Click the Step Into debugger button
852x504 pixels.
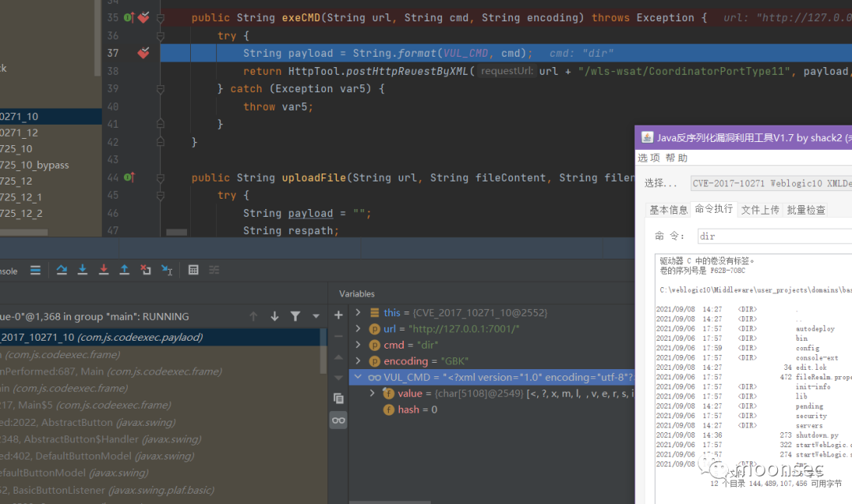[83, 270]
